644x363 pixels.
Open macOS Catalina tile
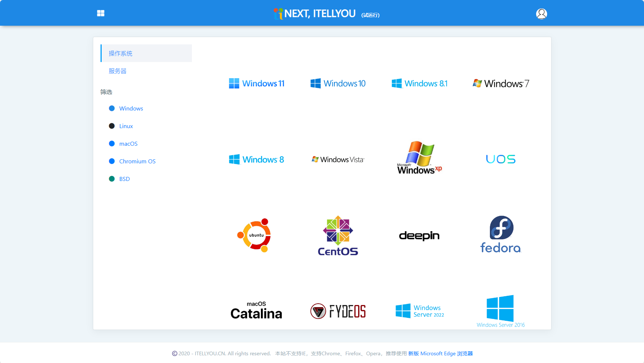point(256,311)
